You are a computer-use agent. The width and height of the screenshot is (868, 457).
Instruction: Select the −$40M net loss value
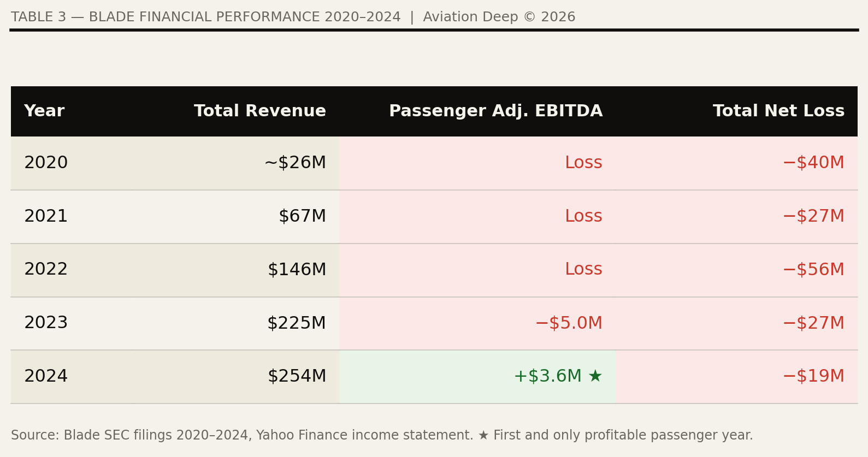813,163
